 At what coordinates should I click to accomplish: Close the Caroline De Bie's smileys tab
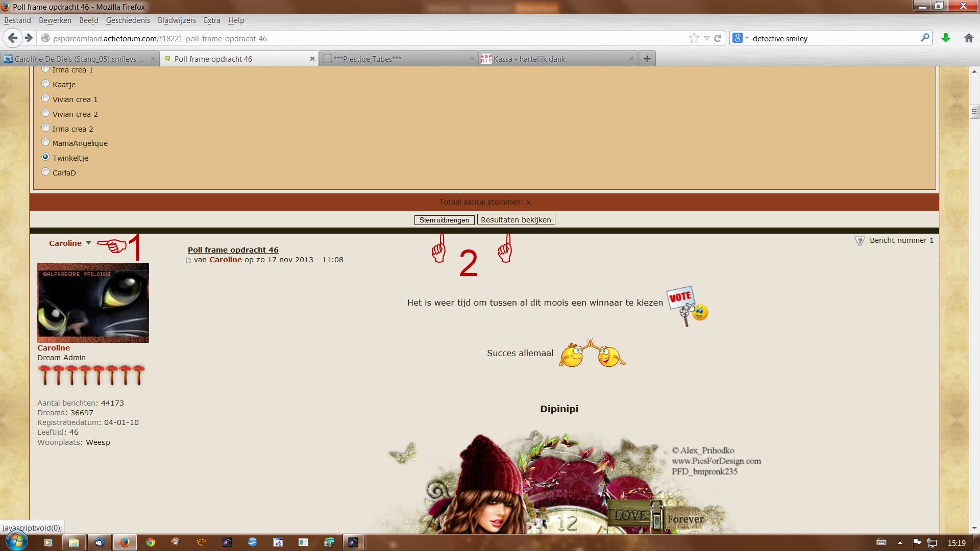pyautogui.click(x=153, y=59)
